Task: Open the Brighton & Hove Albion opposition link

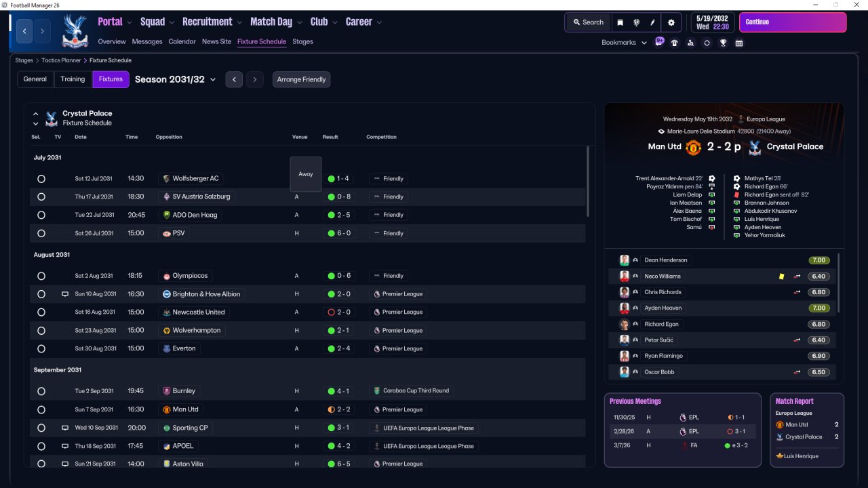Action: (x=201, y=294)
